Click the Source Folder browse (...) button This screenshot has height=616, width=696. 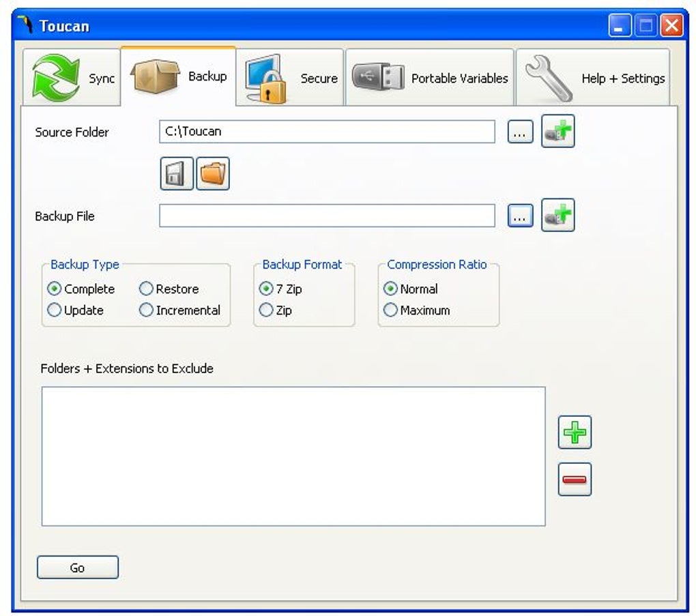[x=520, y=132]
